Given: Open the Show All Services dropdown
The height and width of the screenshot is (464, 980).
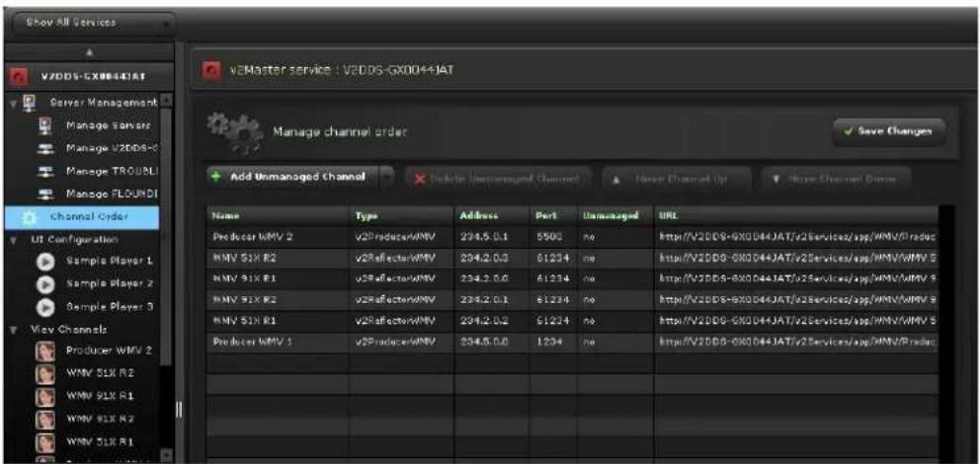Looking at the screenshot, I should point(93,23).
